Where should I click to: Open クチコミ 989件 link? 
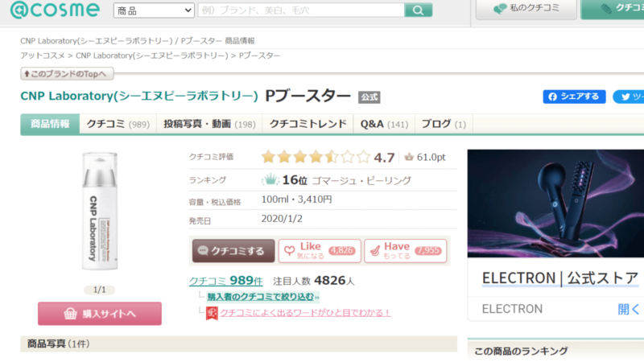[x=225, y=281]
